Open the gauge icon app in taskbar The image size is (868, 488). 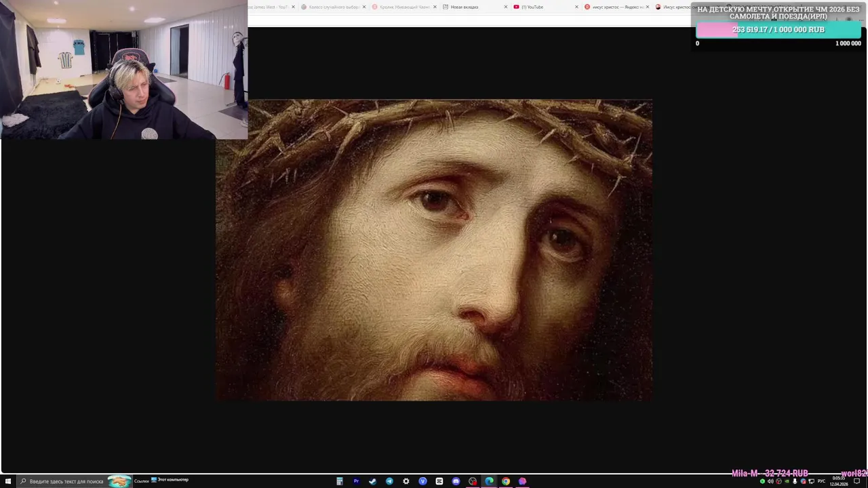[473, 481]
